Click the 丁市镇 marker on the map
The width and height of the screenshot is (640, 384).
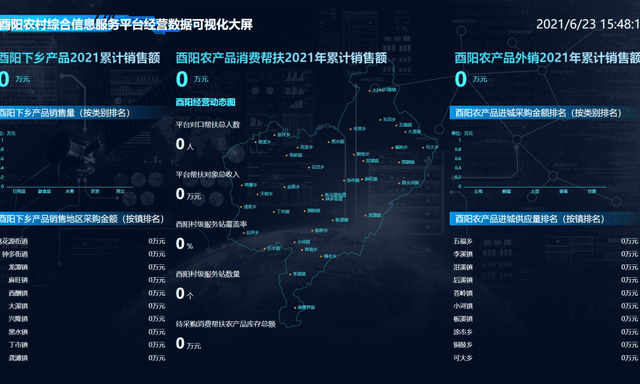click(281, 212)
